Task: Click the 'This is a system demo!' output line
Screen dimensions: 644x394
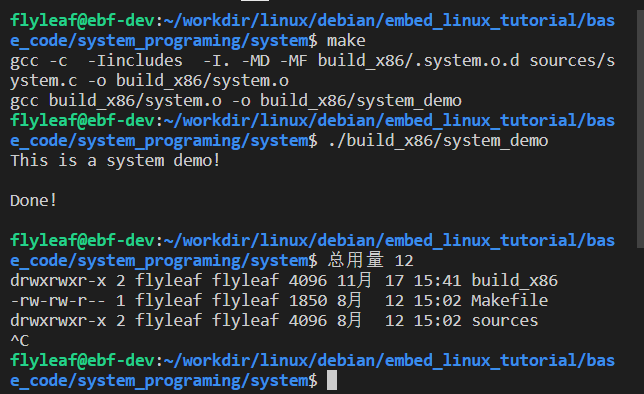Action: tap(115, 161)
